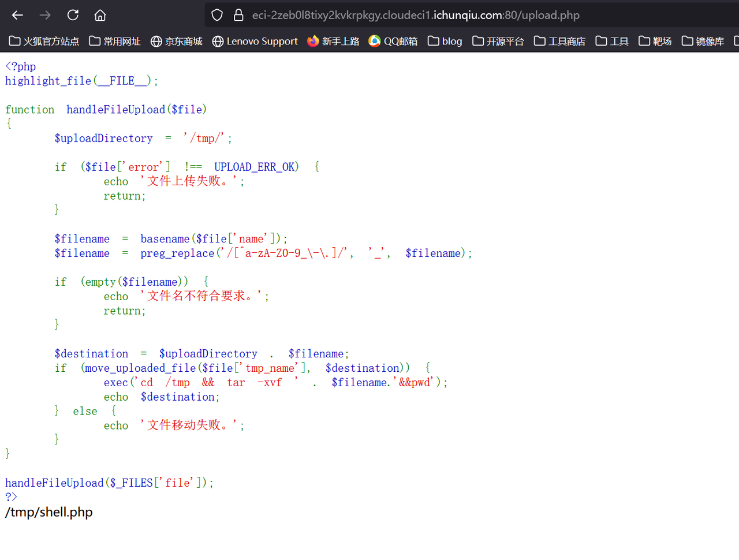Open the 新手上路 Firefox bookmark
This screenshot has width=739, height=560.
[333, 41]
